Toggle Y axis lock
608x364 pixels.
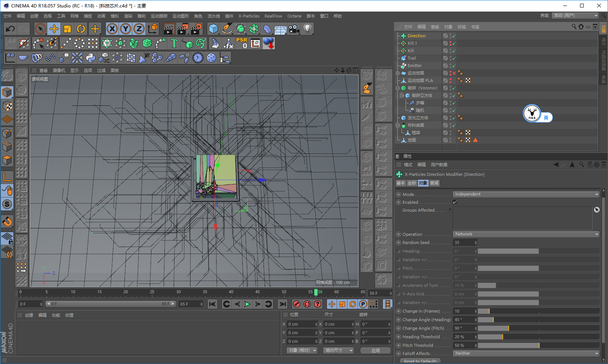pyautogui.click(x=126, y=29)
